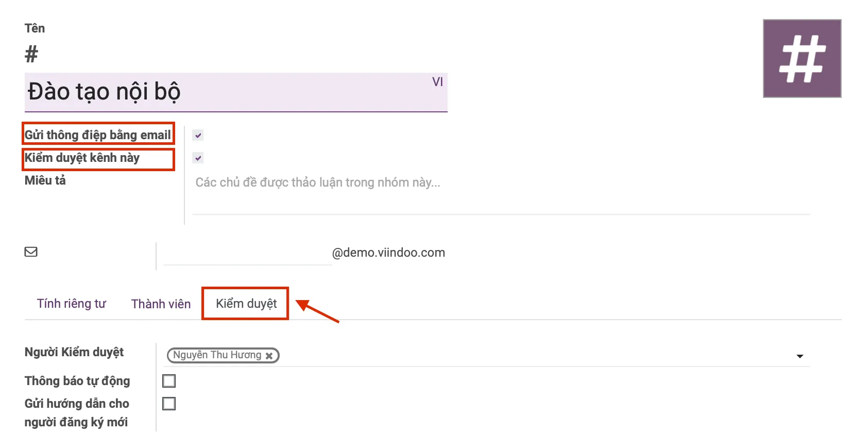
Task: Click the Miêu tả label
Action: click(x=45, y=180)
